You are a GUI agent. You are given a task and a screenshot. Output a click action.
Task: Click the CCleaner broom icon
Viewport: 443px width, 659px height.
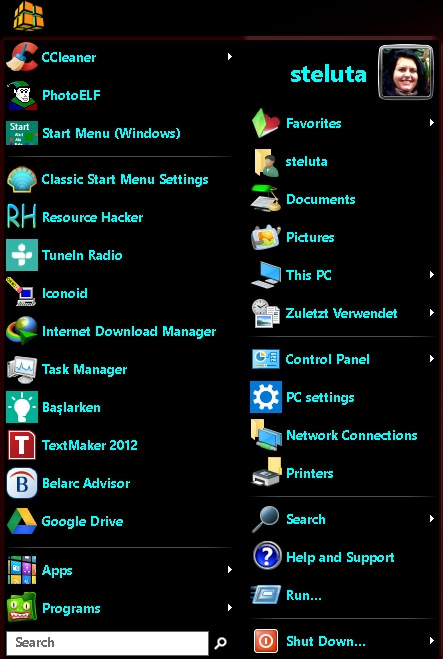click(x=22, y=57)
